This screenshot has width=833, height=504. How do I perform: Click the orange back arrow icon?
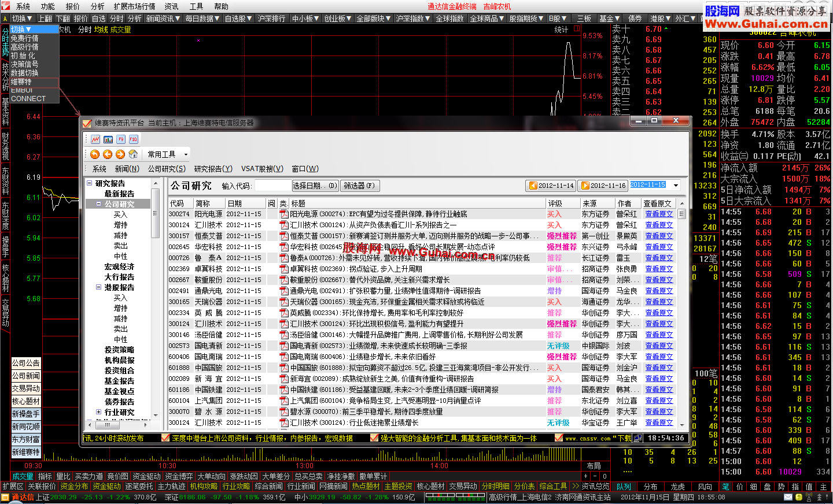coord(108,154)
